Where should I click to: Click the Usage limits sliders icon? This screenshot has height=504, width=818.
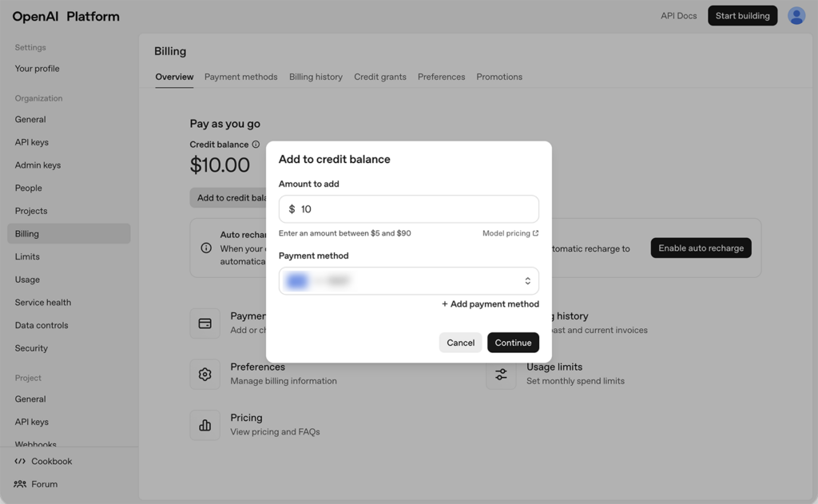pos(501,374)
